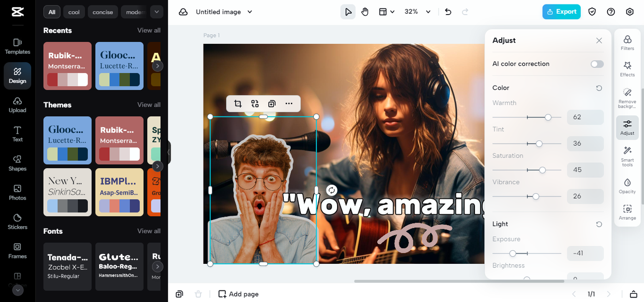The image size is (644, 302).
Task: Click the crop icon in floating toolbar
Action: point(238,104)
